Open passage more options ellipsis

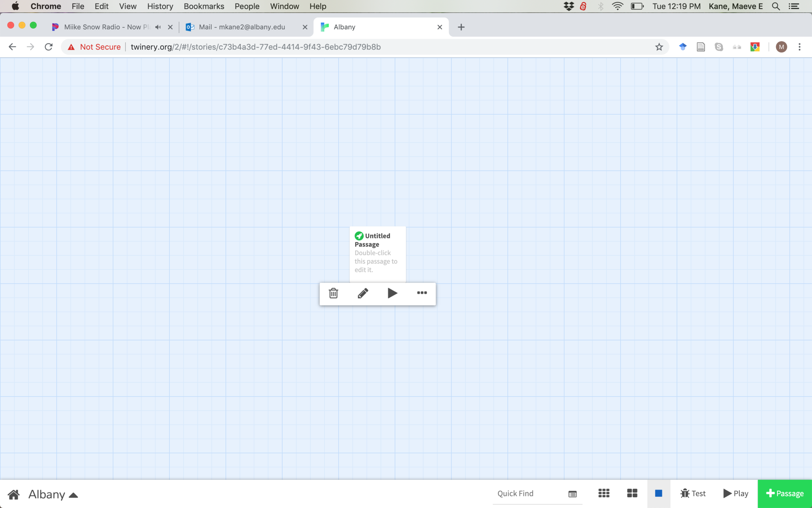(422, 293)
